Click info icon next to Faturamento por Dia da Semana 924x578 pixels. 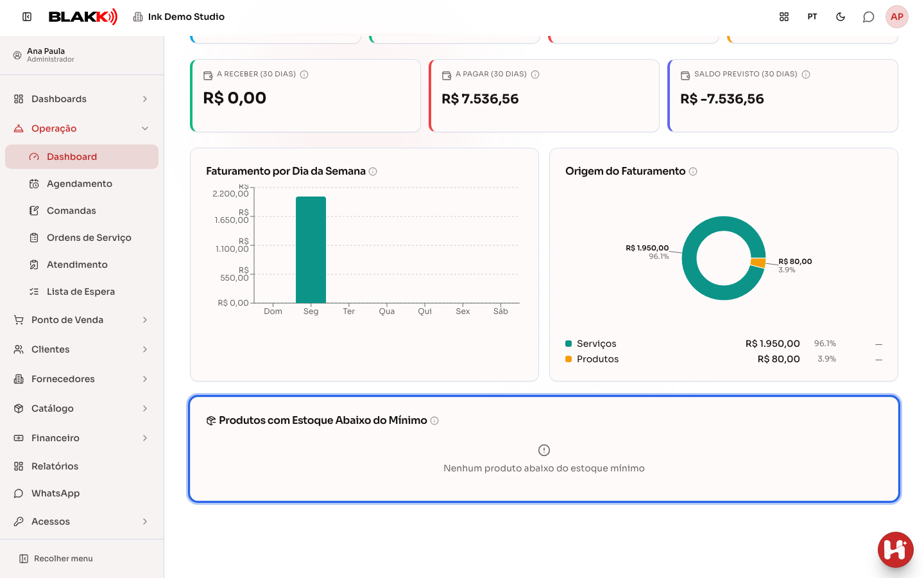pyautogui.click(x=373, y=171)
